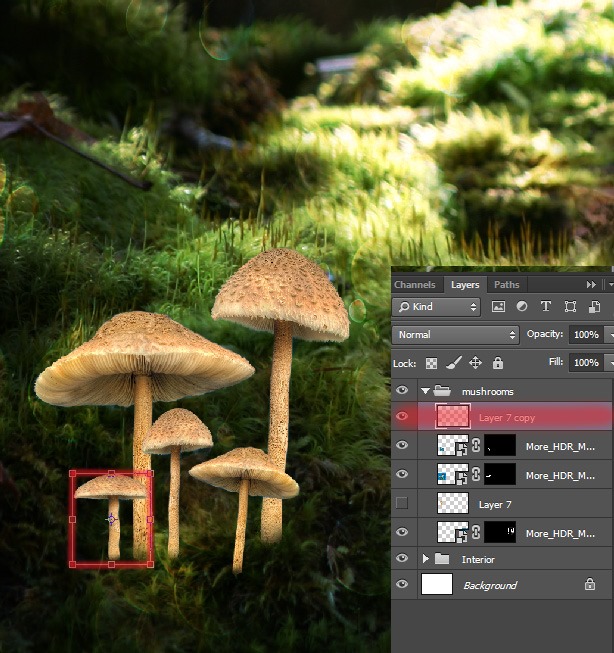This screenshot has width=614, height=653.
Task: Enable lock position icon
Action: tap(475, 363)
